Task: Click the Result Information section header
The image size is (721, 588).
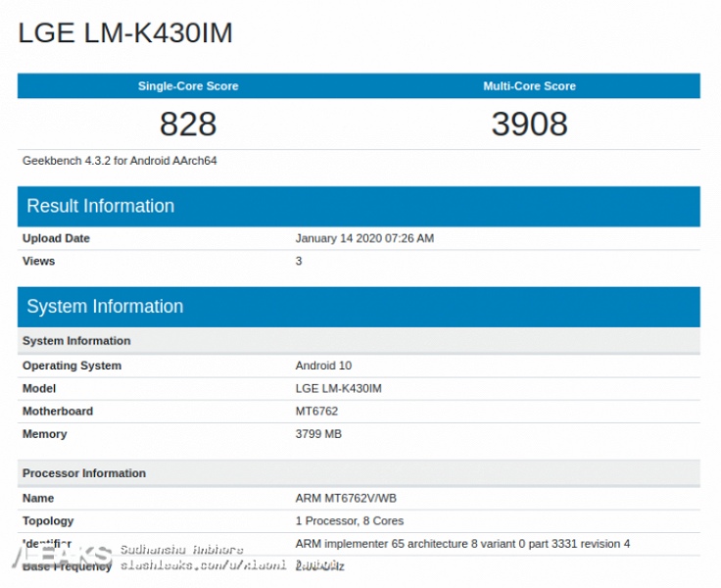Action: click(101, 206)
